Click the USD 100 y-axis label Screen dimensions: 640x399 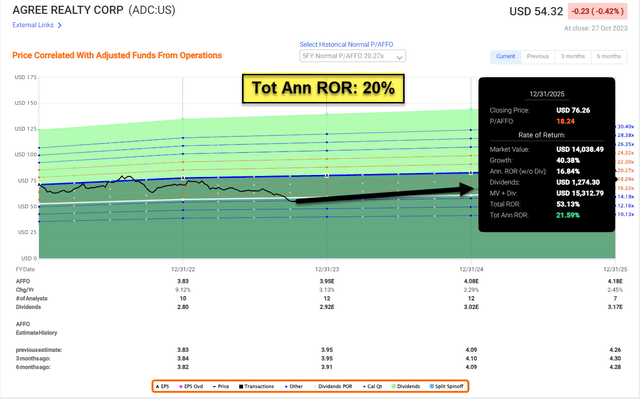tap(26, 154)
